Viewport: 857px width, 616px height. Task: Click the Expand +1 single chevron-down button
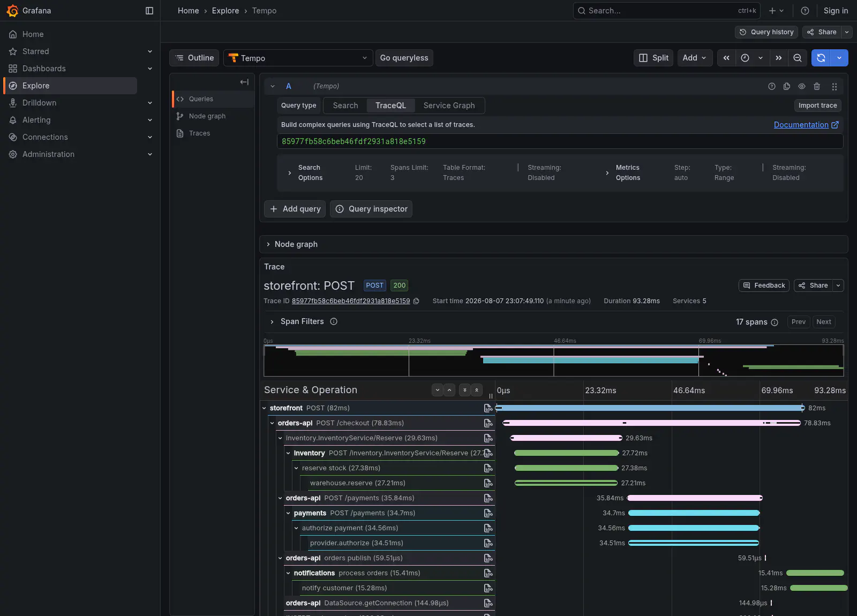point(438,390)
